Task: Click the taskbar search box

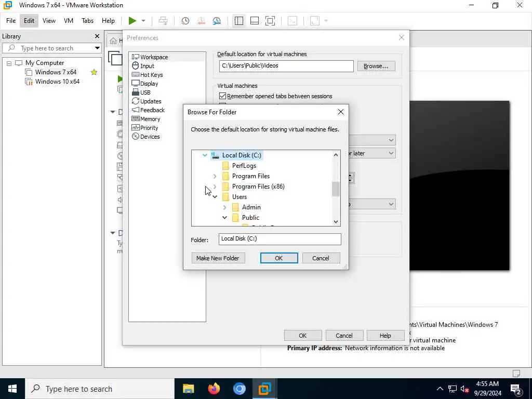Action: (x=99, y=389)
